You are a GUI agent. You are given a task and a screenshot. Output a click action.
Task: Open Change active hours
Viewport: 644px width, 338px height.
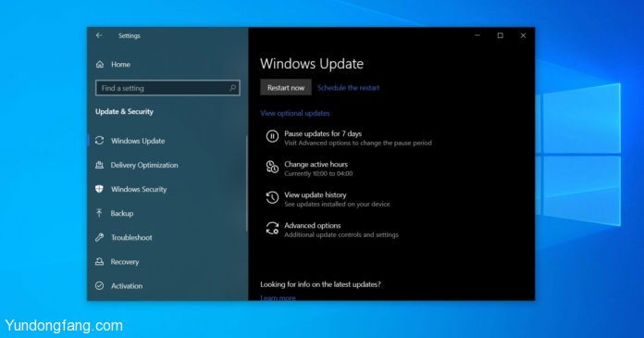pos(316,164)
